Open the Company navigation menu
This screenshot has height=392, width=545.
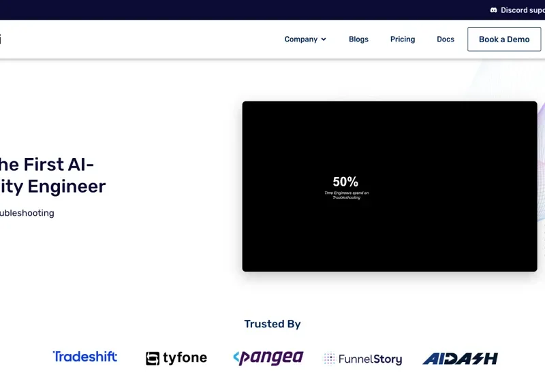point(300,39)
